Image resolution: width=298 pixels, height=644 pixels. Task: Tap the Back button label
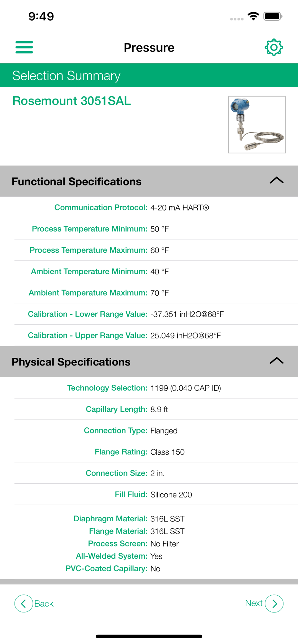pyautogui.click(x=44, y=604)
